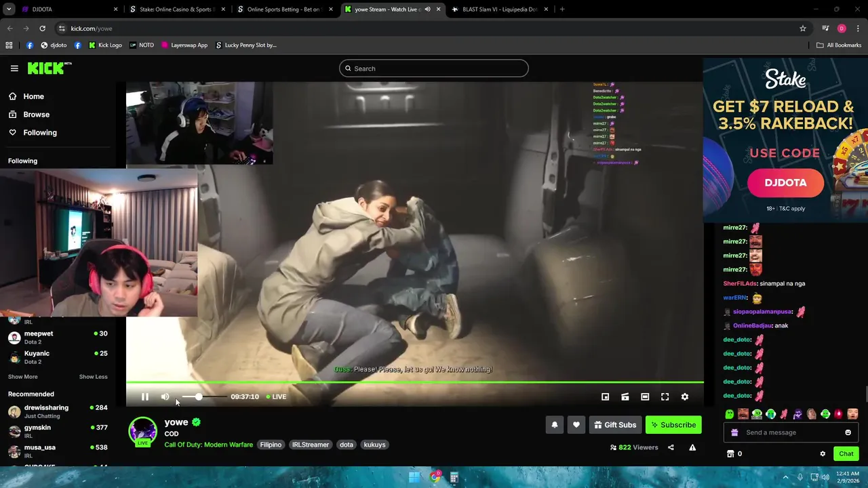Click the Gift Subs button

point(615,425)
